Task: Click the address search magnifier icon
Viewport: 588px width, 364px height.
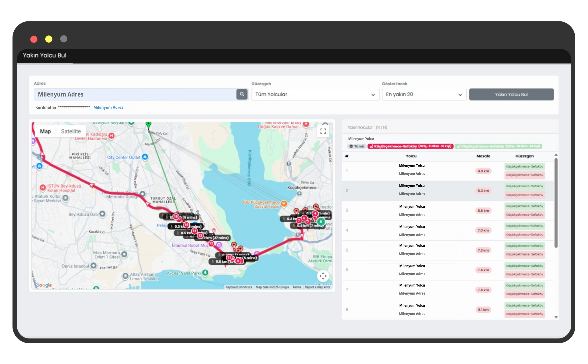Action: tap(242, 94)
